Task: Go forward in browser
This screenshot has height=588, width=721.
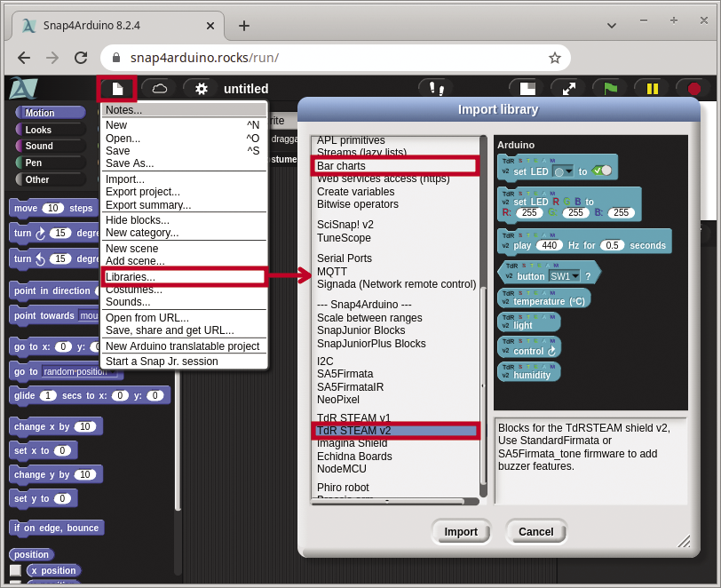Action: click(52, 58)
